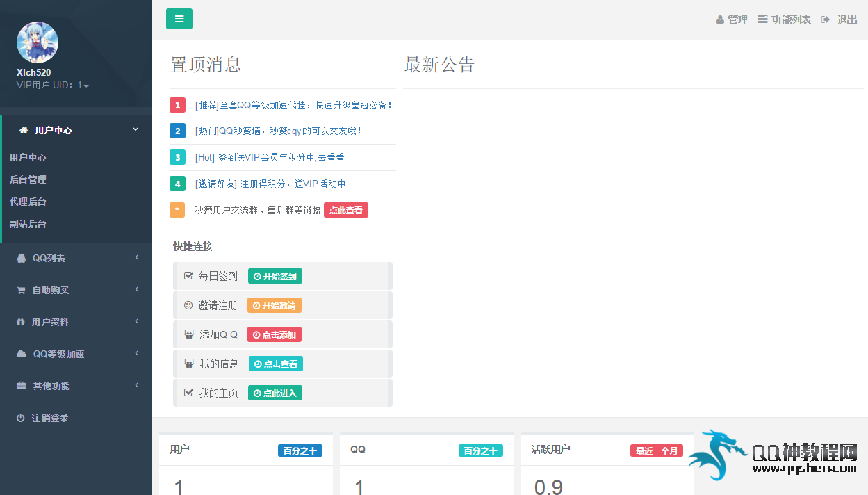Open the 后台管理 submenu link
The width and height of the screenshot is (868, 495).
(x=28, y=179)
